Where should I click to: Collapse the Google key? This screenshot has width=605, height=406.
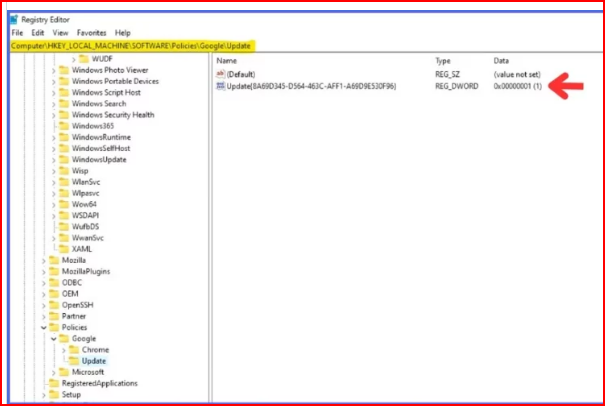point(54,339)
